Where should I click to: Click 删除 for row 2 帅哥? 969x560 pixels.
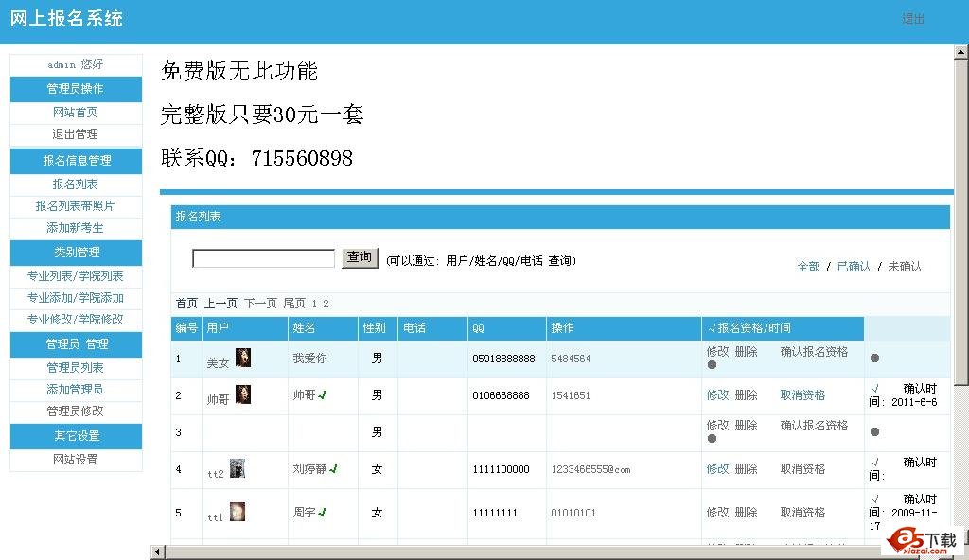coord(747,395)
